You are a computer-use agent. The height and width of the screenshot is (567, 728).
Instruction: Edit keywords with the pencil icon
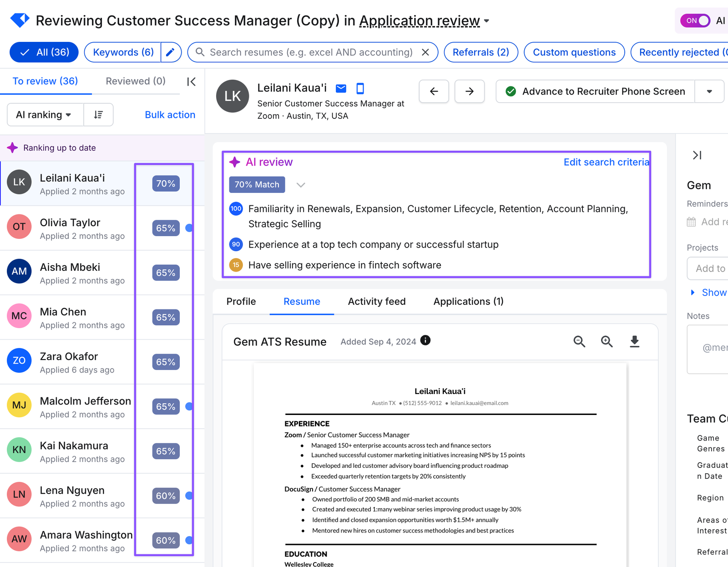tap(171, 52)
